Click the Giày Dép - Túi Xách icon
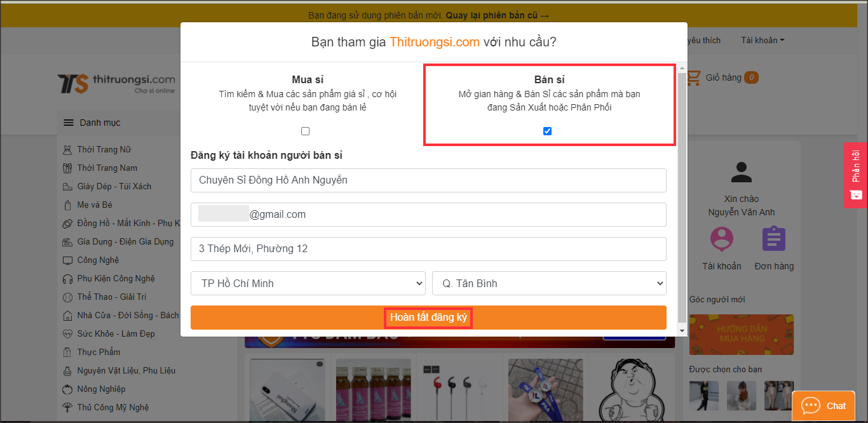This screenshot has height=423, width=868. coord(67,187)
